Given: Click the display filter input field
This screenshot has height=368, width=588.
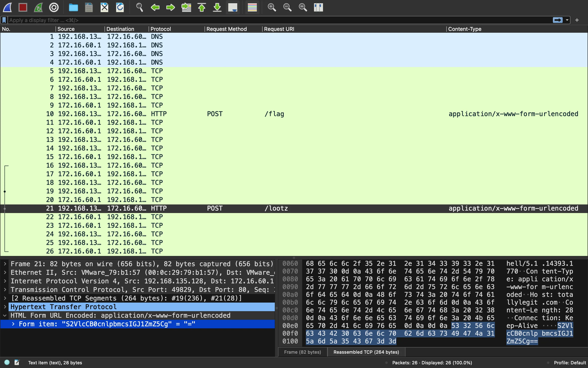Looking at the screenshot, I should click(x=280, y=20).
